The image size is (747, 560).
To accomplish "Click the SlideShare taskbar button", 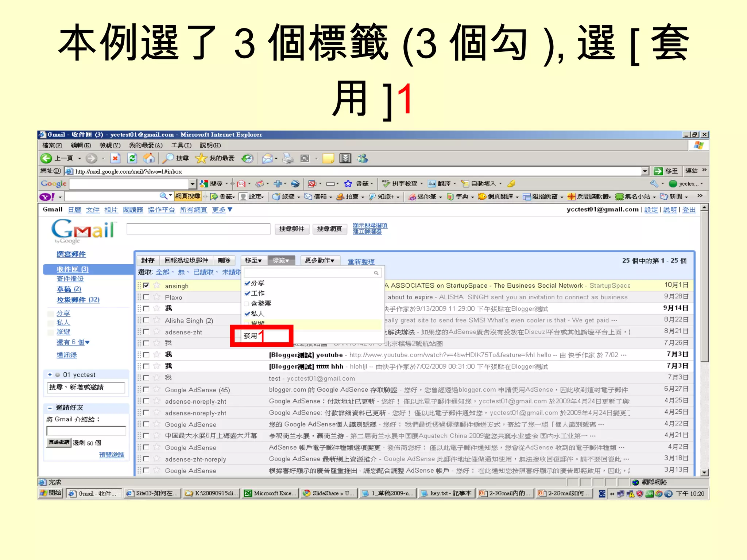I will click(x=329, y=493).
